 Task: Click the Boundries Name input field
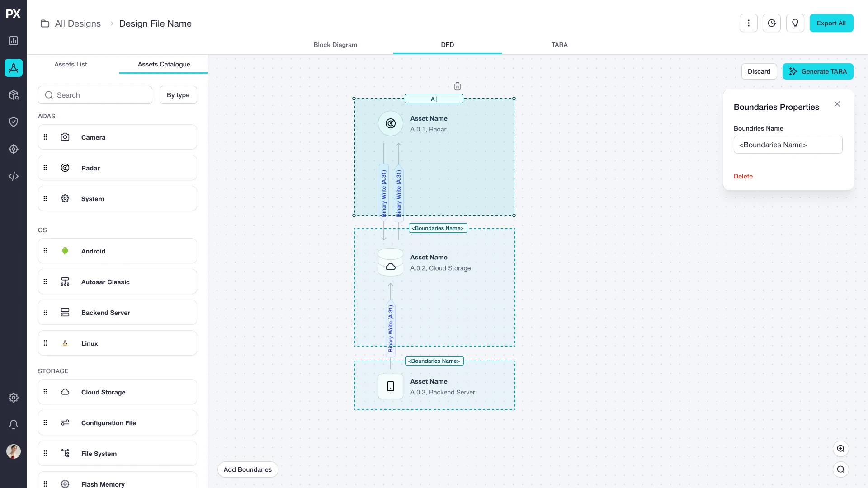tap(788, 145)
